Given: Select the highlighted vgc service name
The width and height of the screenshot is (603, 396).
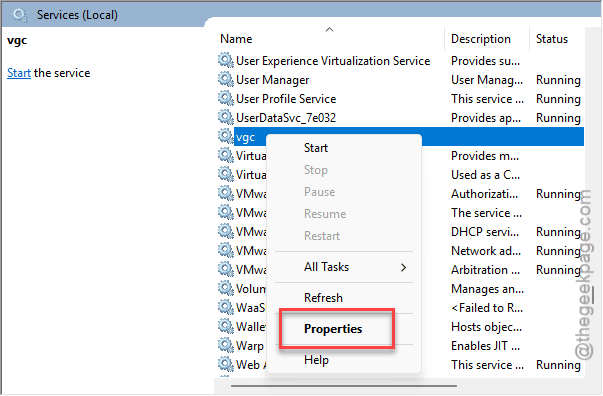Looking at the screenshot, I should click(245, 138).
